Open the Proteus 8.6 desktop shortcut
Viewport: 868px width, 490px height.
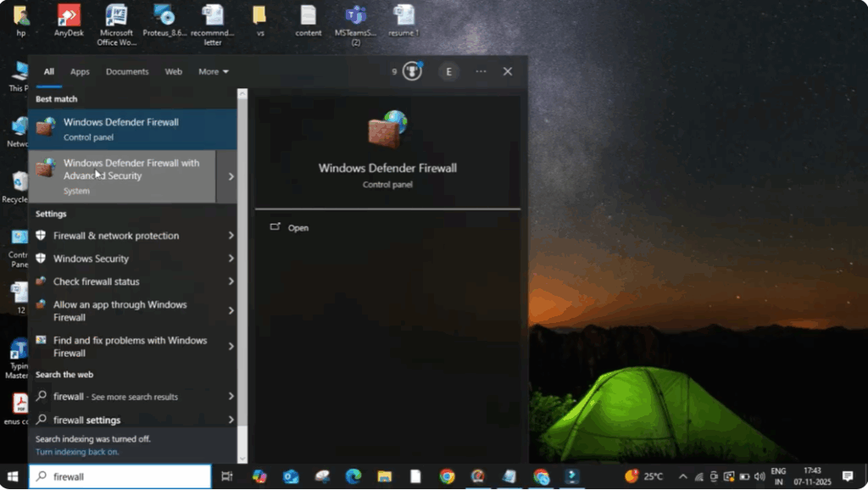click(164, 19)
